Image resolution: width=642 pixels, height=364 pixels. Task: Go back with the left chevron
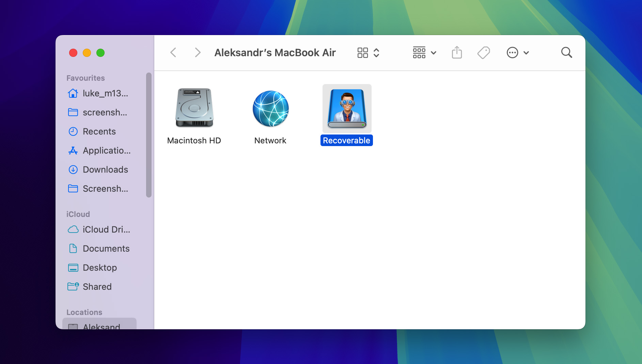pyautogui.click(x=173, y=52)
